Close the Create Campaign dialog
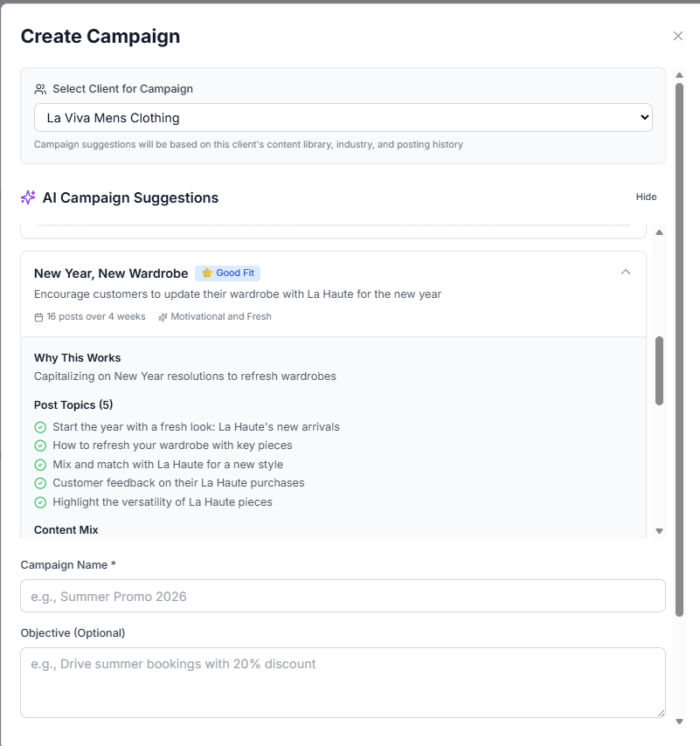The image size is (700, 746). (678, 36)
